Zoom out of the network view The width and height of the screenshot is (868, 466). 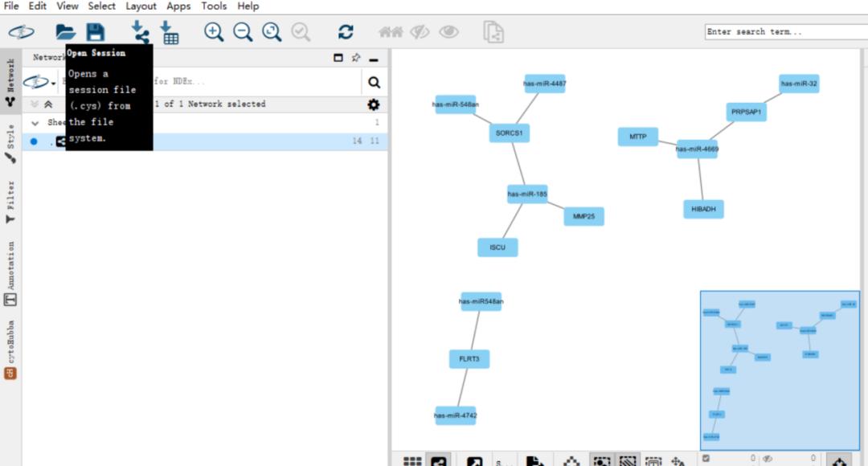(x=243, y=32)
